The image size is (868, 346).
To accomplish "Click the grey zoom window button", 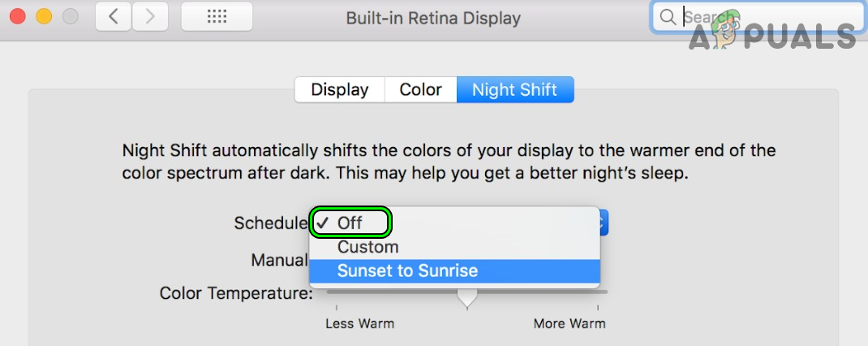I will 71,16.
